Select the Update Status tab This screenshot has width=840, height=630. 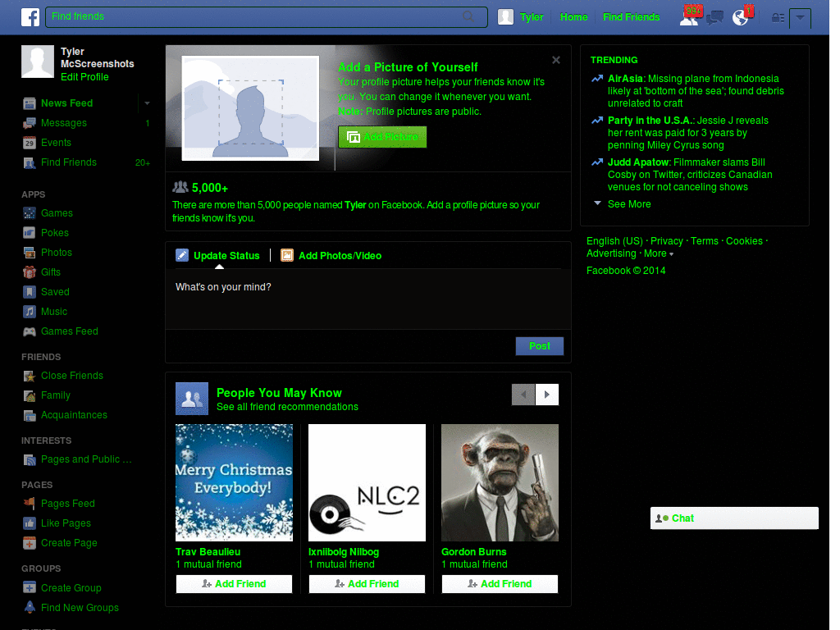218,256
